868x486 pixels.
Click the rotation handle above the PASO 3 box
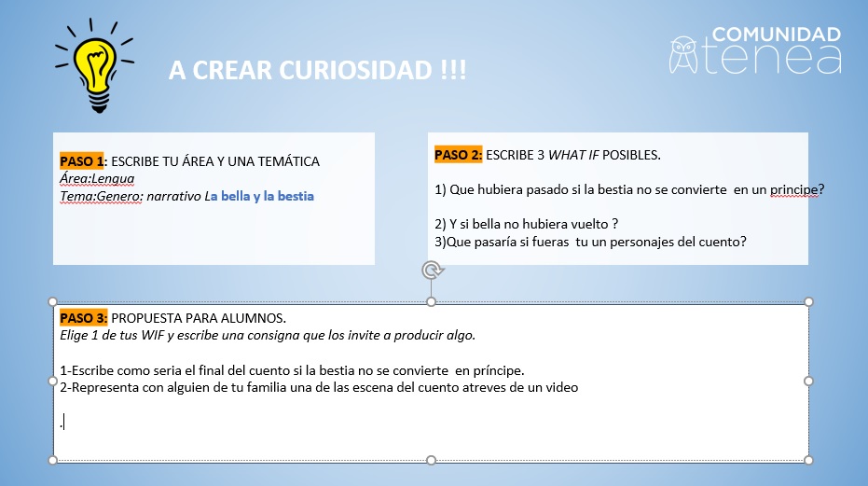(433, 271)
